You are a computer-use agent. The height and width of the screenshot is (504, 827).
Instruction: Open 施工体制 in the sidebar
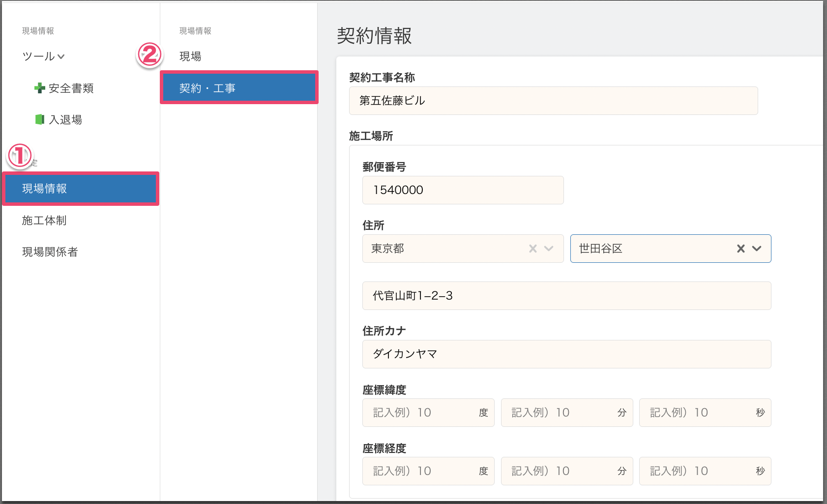[x=44, y=221]
